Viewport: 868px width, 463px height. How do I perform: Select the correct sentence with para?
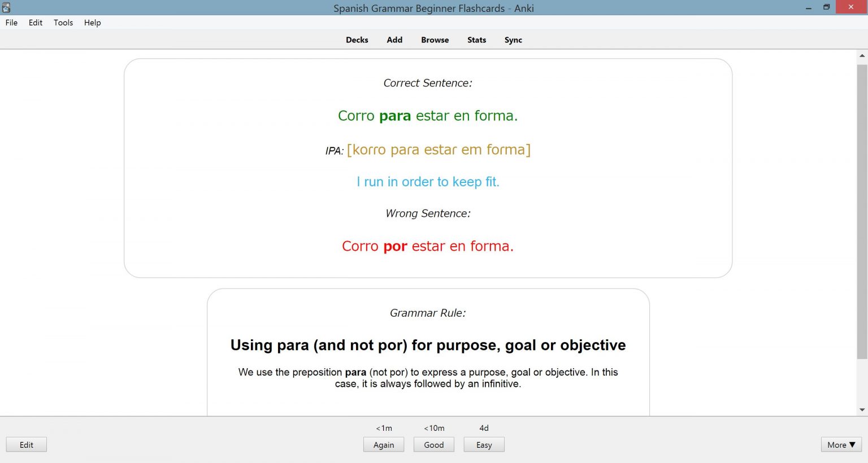click(x=428, y=115)
